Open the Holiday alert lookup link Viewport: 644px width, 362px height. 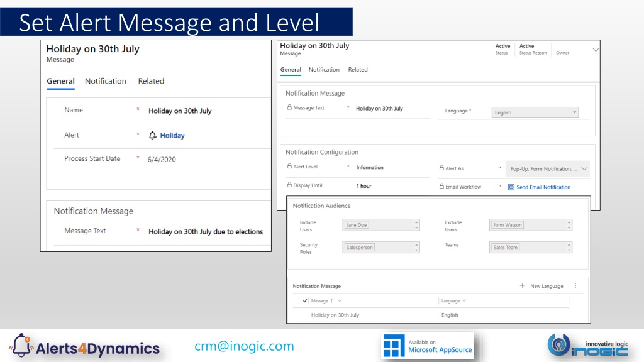[x=172, y=136]
